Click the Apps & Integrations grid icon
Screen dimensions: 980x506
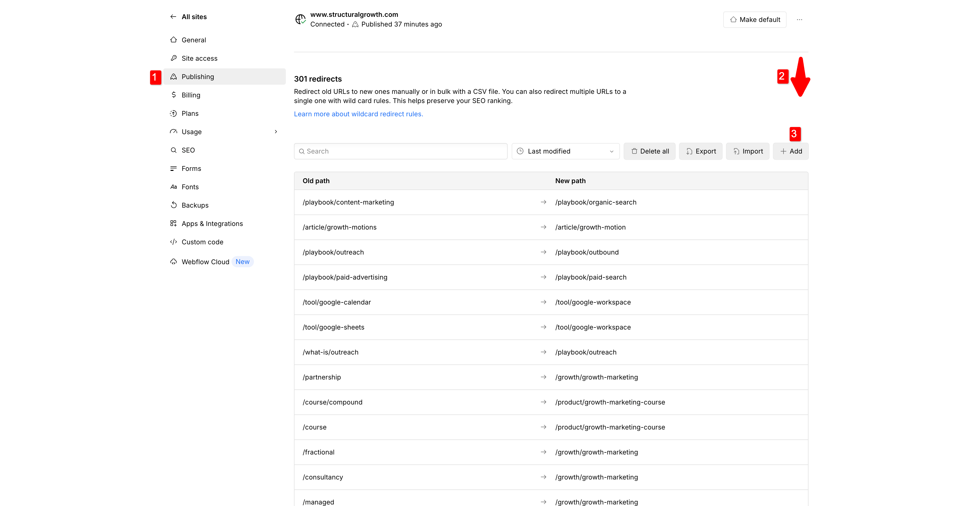(x=174, y=223)
